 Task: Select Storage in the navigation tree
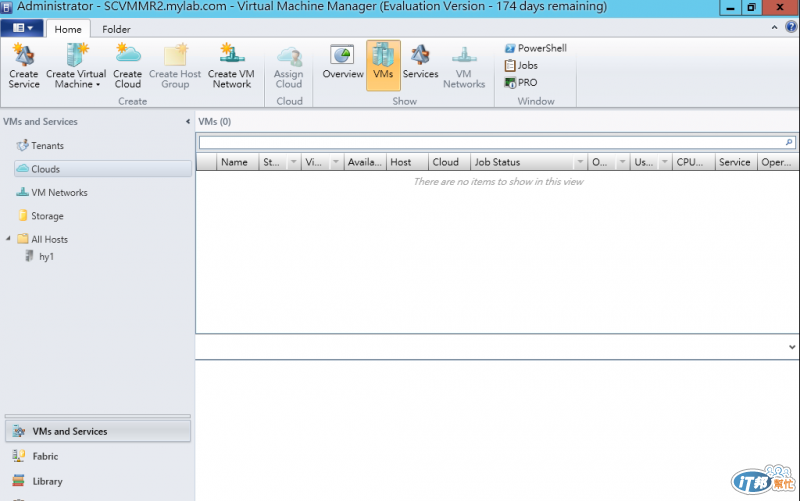(40, 216)
